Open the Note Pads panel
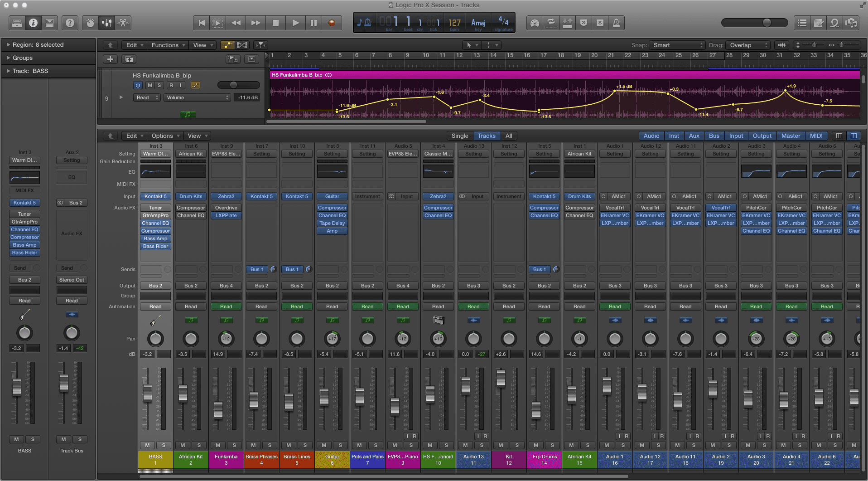868x481 pixels. click(x=818, y=23)
